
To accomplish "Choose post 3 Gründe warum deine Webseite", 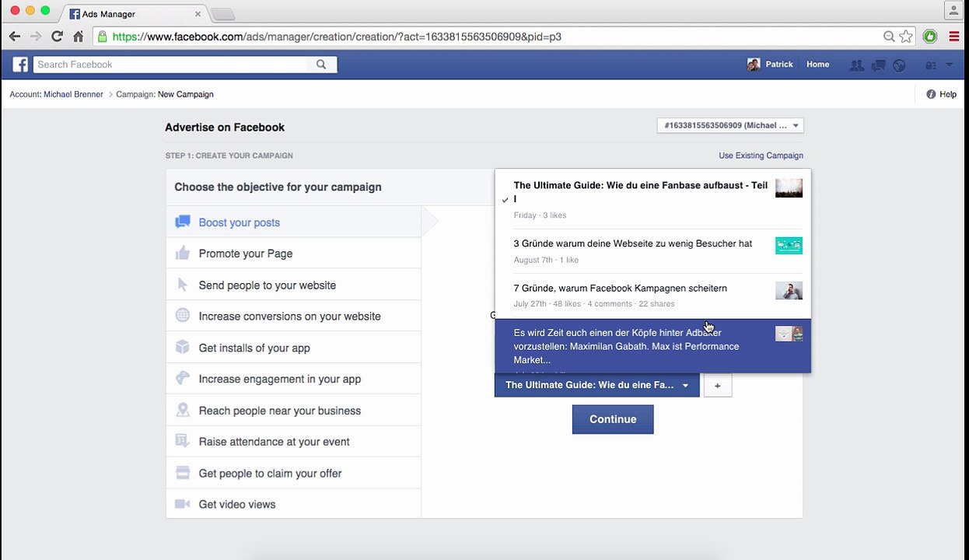I will click(x=653, y=250).
